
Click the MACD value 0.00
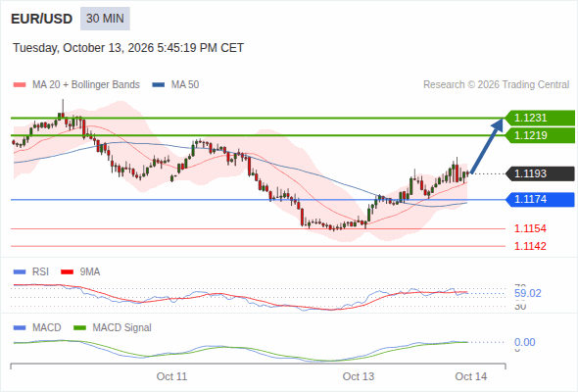click(524, 342)
